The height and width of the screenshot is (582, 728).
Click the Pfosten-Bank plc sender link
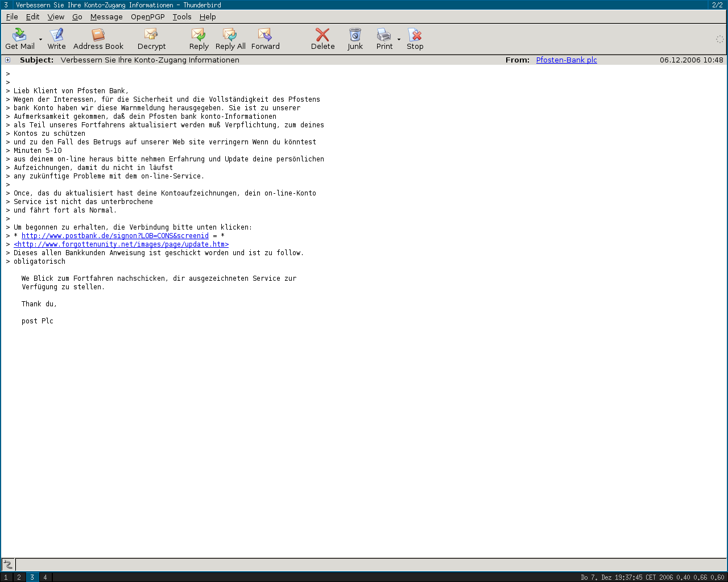[x=566, y=60]
